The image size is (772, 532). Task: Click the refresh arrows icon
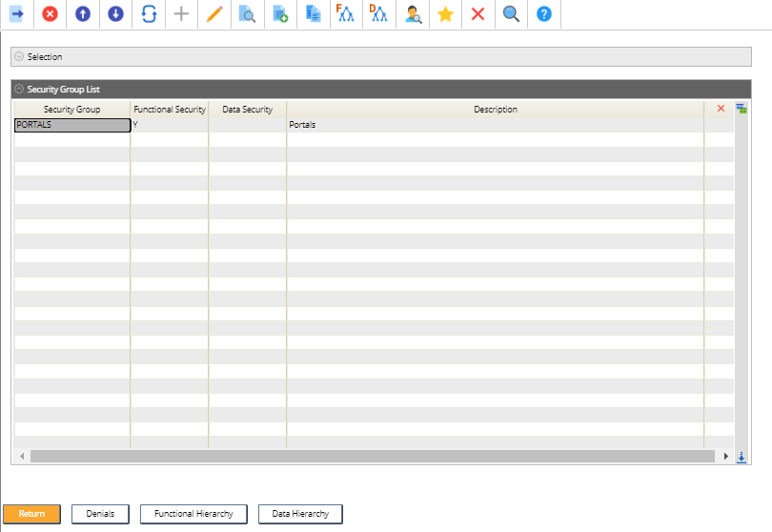[x=149, y=13]
